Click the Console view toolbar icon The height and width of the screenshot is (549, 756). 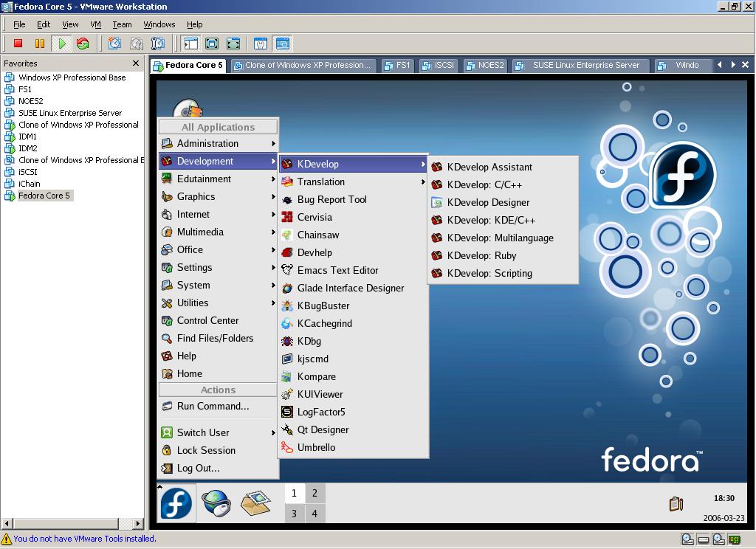pyautogui.click(x=283, y=44)
